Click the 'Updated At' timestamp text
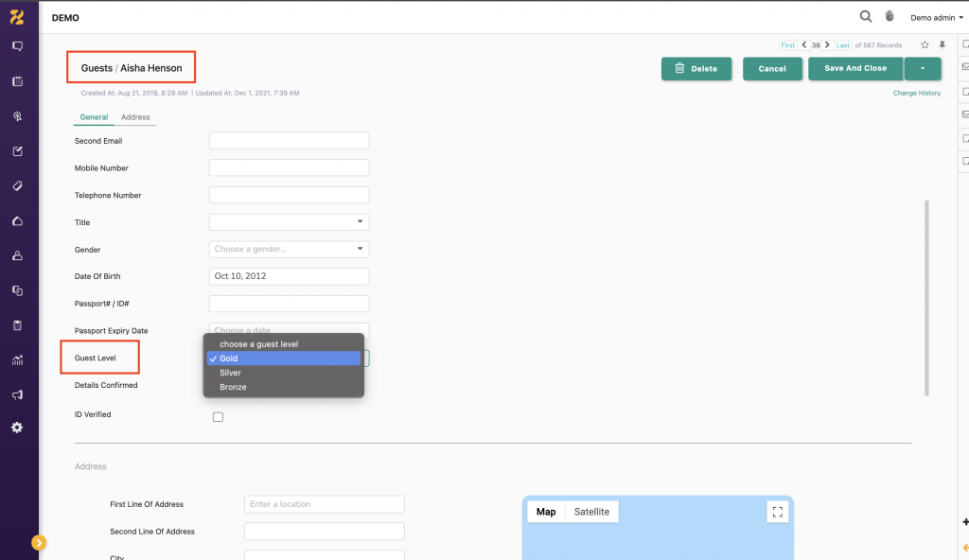969x560 pixels. [247, 94]
